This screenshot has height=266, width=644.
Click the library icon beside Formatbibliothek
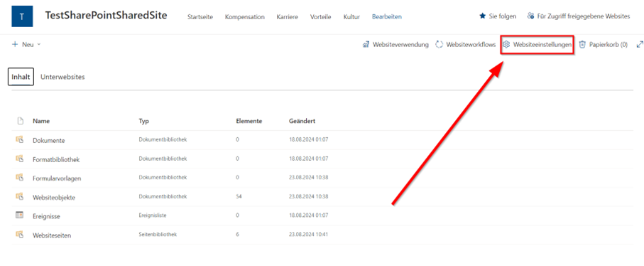(19, 159)
